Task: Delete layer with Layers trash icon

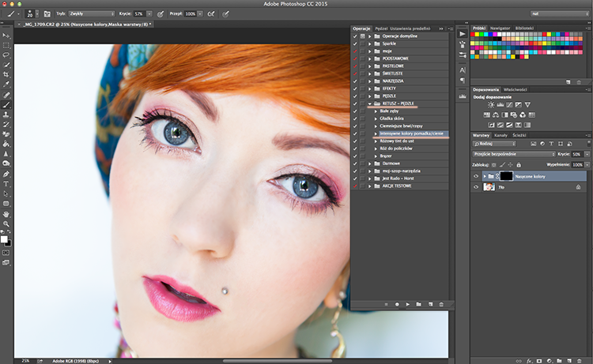Action: pyautogui.click(x=579, y=361)
